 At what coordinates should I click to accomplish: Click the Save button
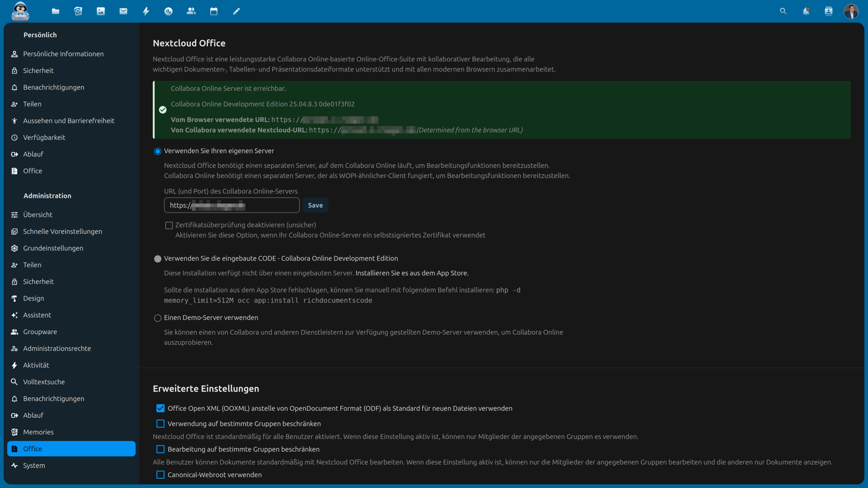click(x=315, y=205)
